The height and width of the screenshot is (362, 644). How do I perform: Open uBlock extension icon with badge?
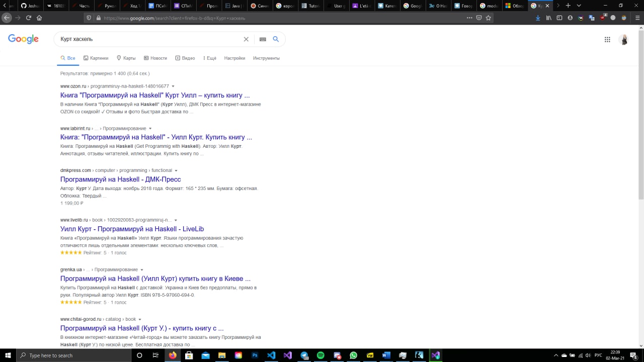coord(603,18)
